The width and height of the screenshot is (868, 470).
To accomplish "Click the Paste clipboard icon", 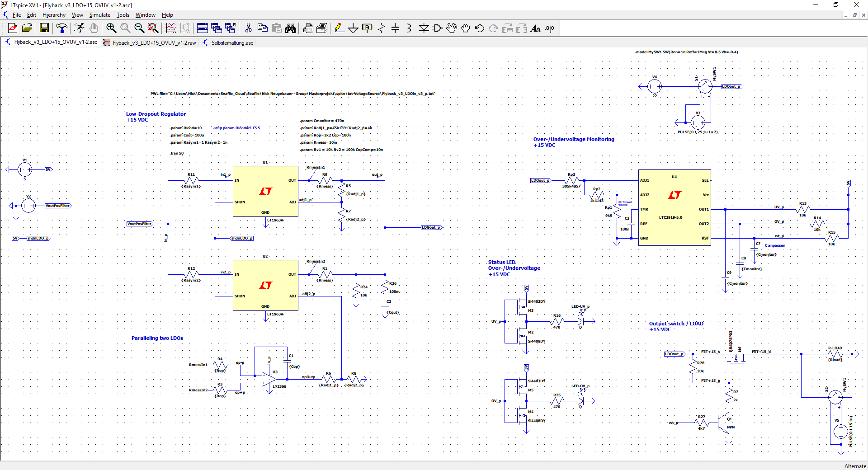I will [x=277, y=28].
